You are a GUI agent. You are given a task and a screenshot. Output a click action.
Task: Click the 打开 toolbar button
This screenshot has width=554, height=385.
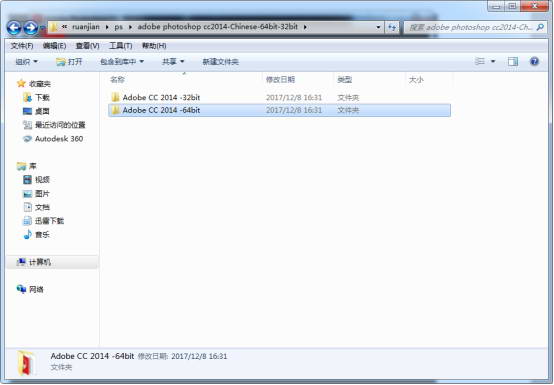tap(69, 62)
